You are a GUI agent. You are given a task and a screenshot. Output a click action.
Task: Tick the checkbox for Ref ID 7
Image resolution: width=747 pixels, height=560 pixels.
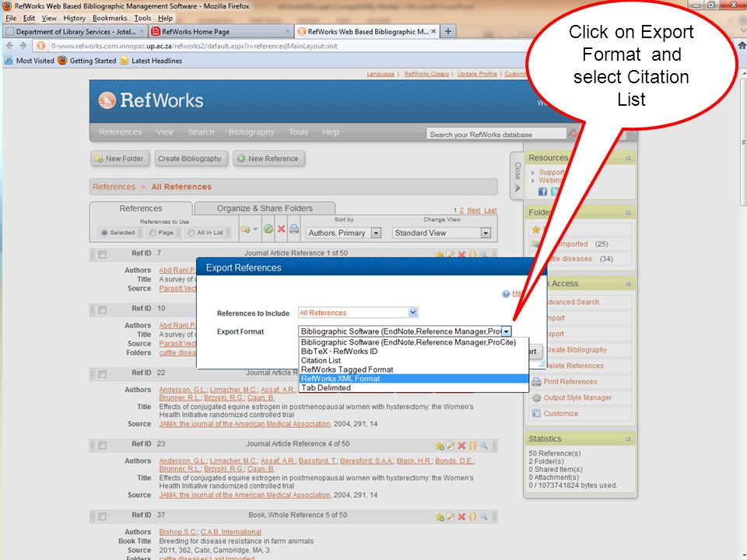[103, 255]
